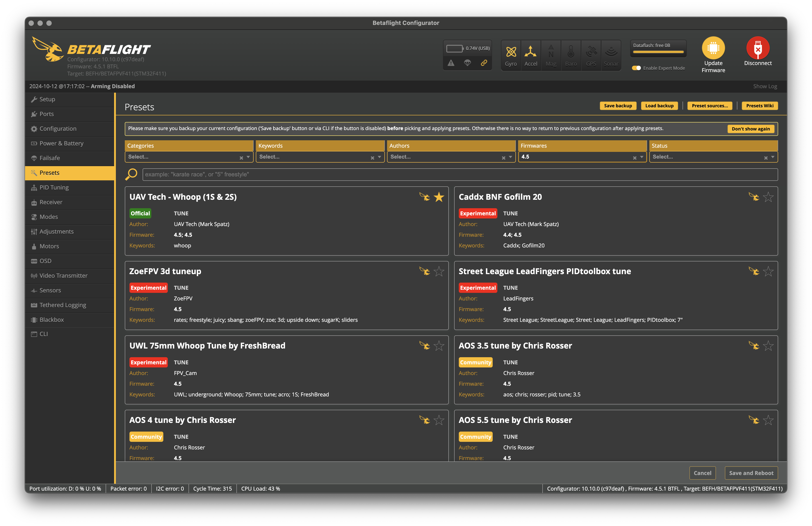
Task: Click the battery voltage indicator icon
Action: pos(454,48)
